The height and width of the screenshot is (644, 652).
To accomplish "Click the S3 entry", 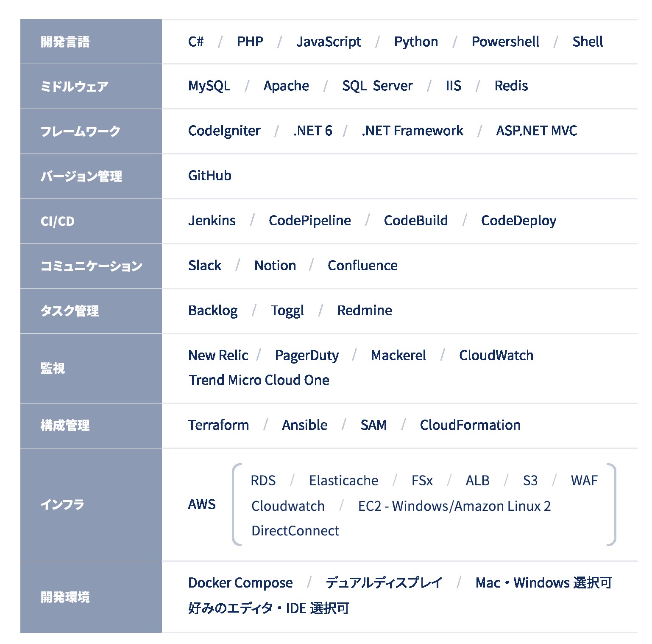I will tap(530, 481).
